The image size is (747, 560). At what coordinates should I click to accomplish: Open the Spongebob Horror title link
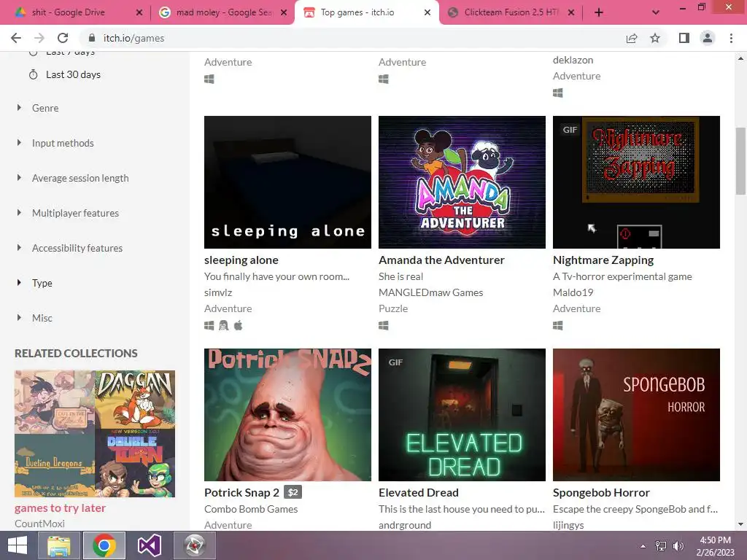tap(601, 492)
